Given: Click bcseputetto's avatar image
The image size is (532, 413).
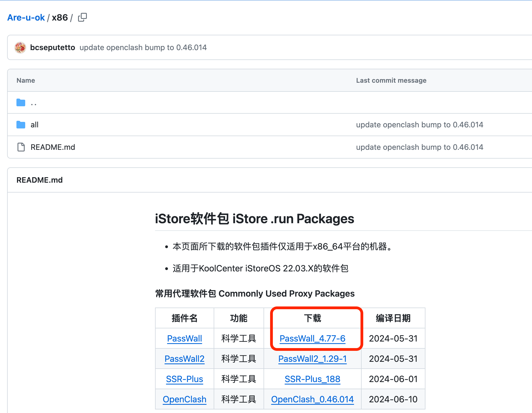Looking at the screenshot, I should point(20,47).
